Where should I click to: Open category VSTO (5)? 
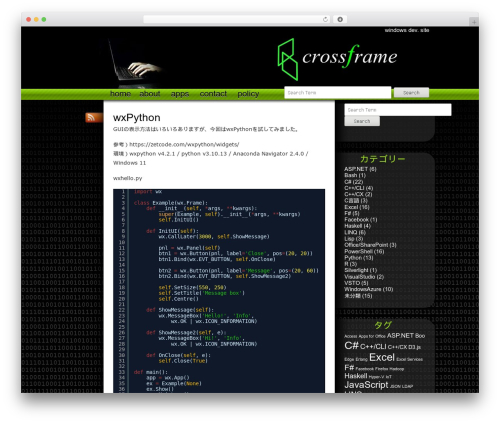[356, 283]
